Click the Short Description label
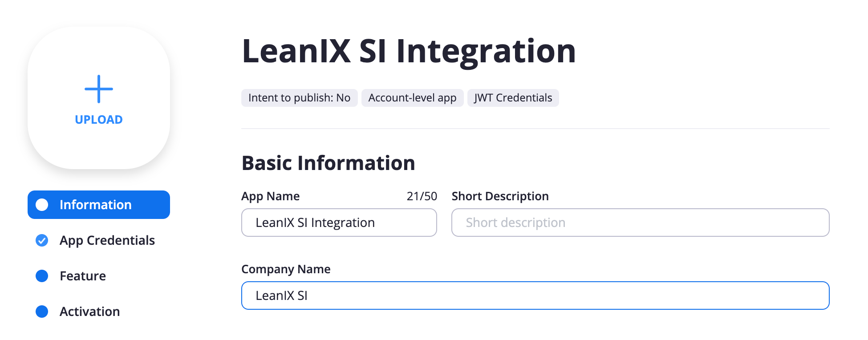This screenshot has height=340, width=868. click(x=500, y=197)
